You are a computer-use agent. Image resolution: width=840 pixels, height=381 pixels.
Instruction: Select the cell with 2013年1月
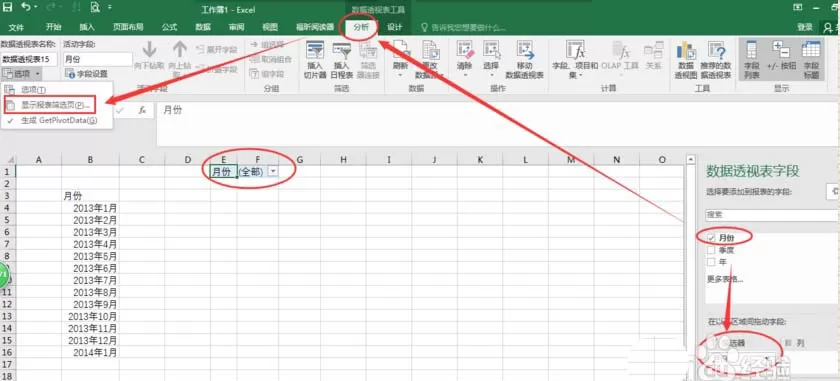pyautogui.click(x=91, y=208)
